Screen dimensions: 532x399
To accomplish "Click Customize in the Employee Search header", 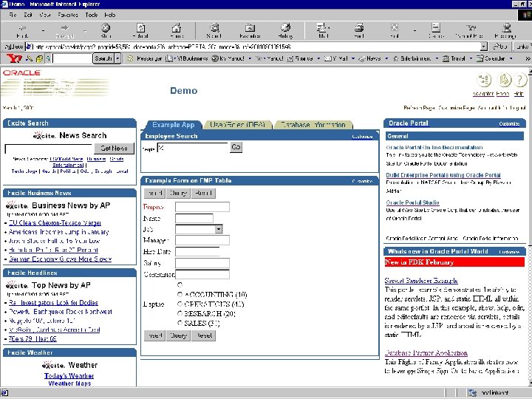I will pos(362,137).
